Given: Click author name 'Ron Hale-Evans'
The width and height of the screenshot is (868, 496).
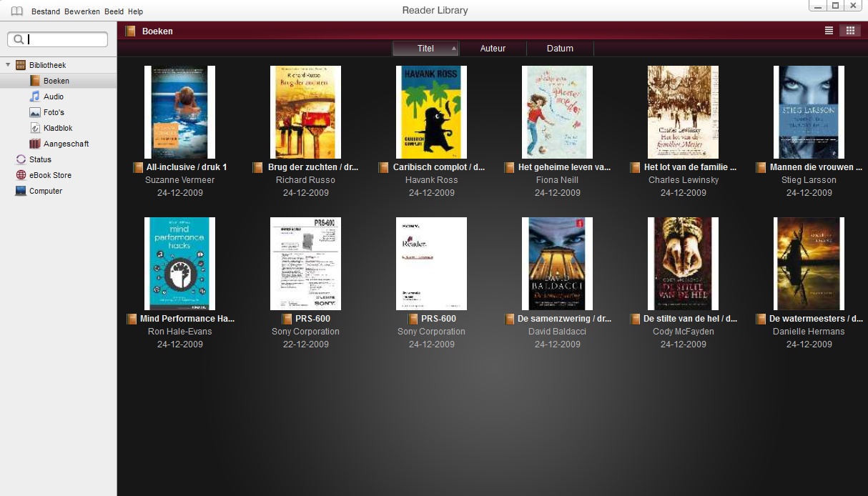Looking at the screenshot, I should pyautogui.click(x=179, y=332).
